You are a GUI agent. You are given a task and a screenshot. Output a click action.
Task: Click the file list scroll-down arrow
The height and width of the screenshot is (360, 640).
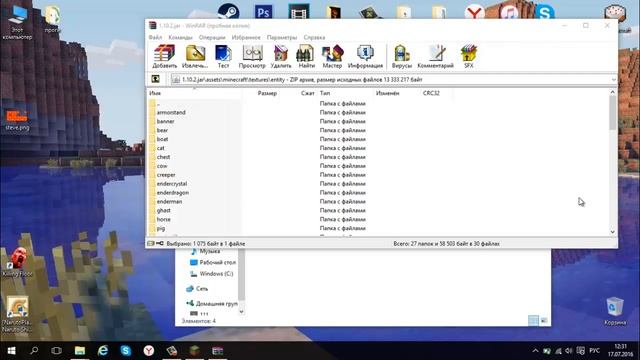tap(613, 232)
